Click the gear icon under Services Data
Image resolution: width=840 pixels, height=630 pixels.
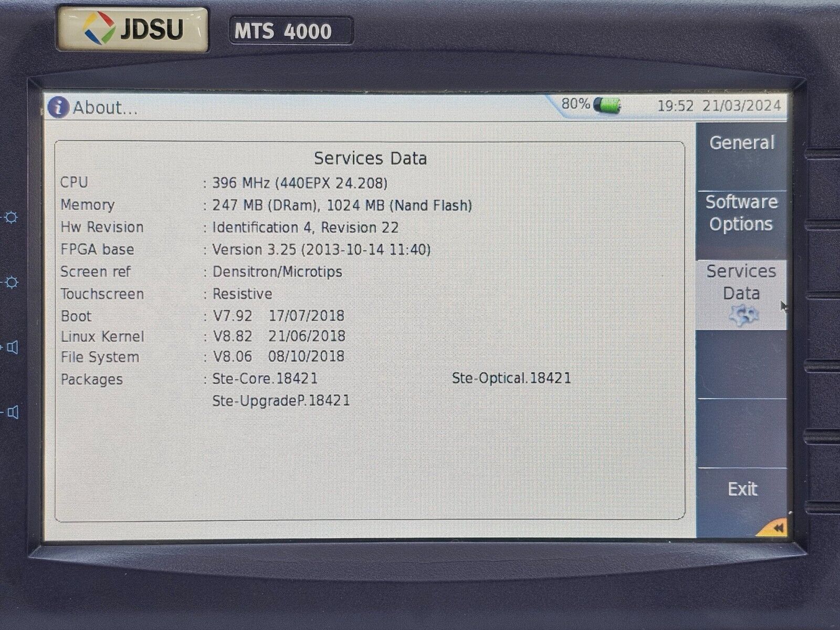[x=742, y=316]
